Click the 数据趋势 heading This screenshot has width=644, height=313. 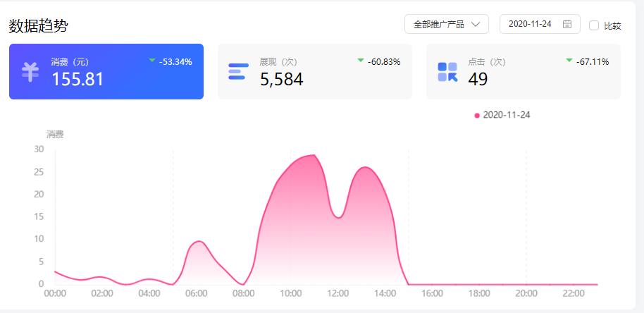(38, 26)
